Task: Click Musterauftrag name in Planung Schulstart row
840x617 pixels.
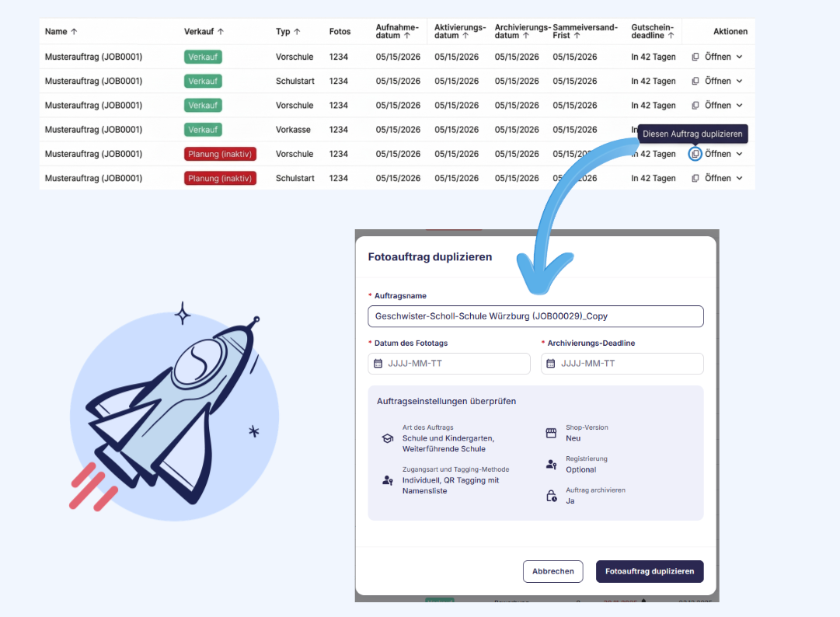Action: pyautogui.click(x=94, y=179)
